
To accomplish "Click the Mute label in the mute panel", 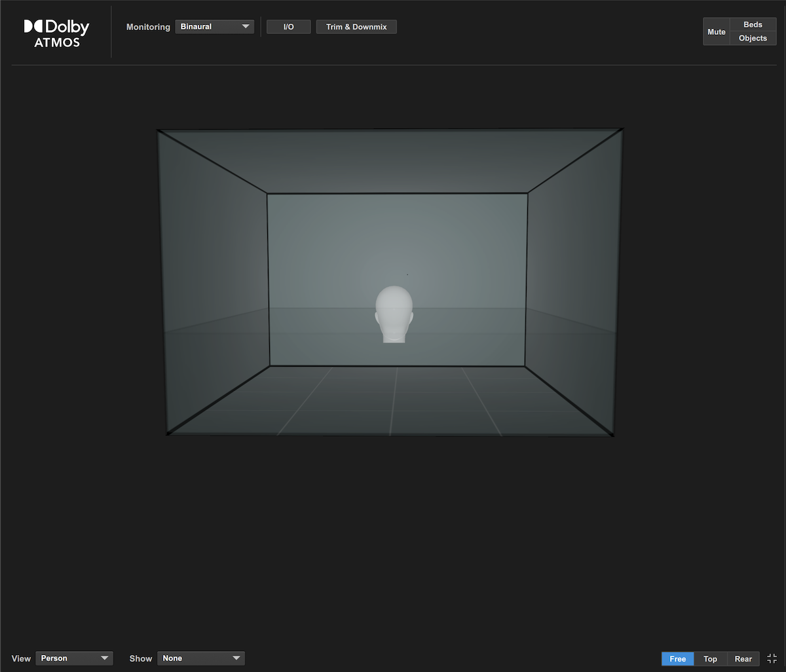I will coord(716,31).
